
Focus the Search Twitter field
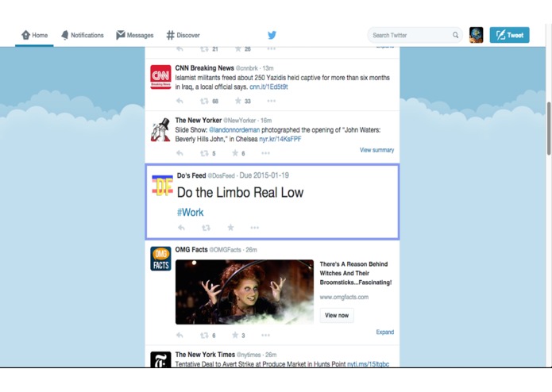tap(415, 35)
